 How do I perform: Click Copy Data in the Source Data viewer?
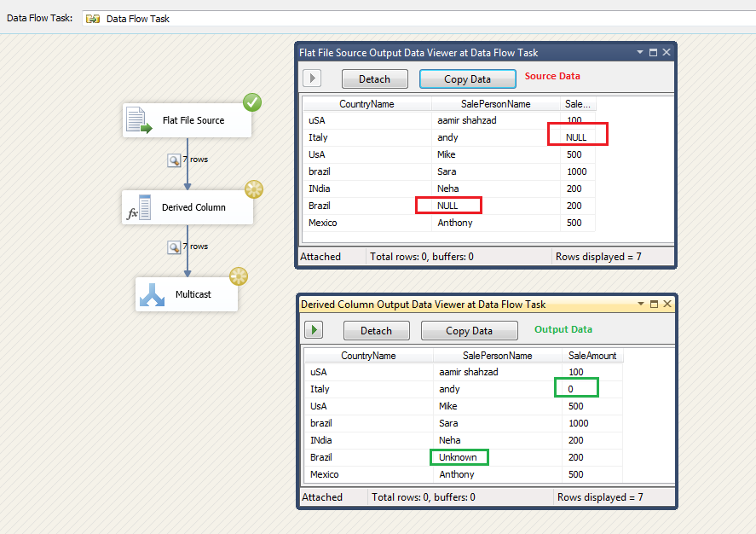pyautogui.click(x=467, y=78)
